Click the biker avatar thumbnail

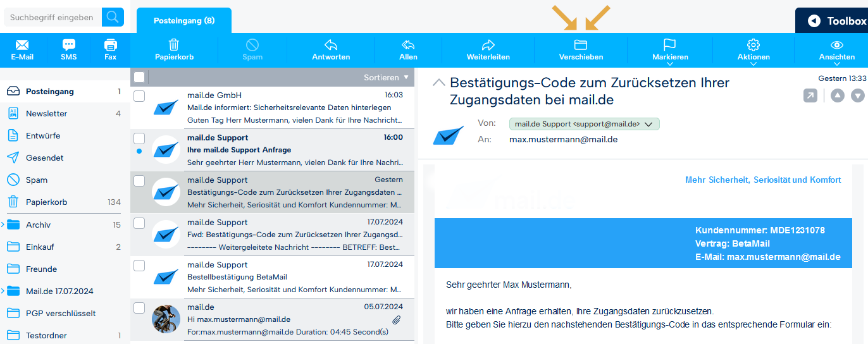coord(166,319)
